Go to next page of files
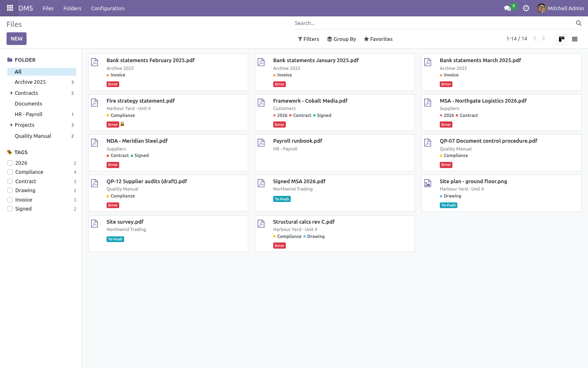588x368 pixels. (x=543, y=39)
